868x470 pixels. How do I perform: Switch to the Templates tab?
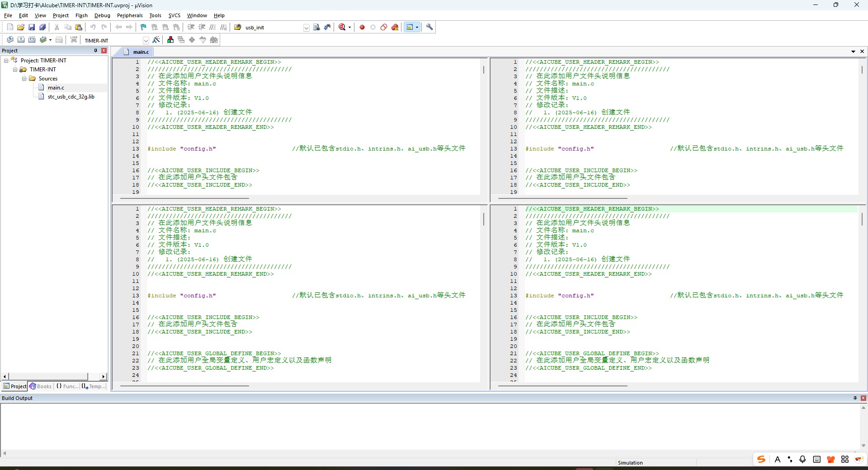click(x=94, y=386)
